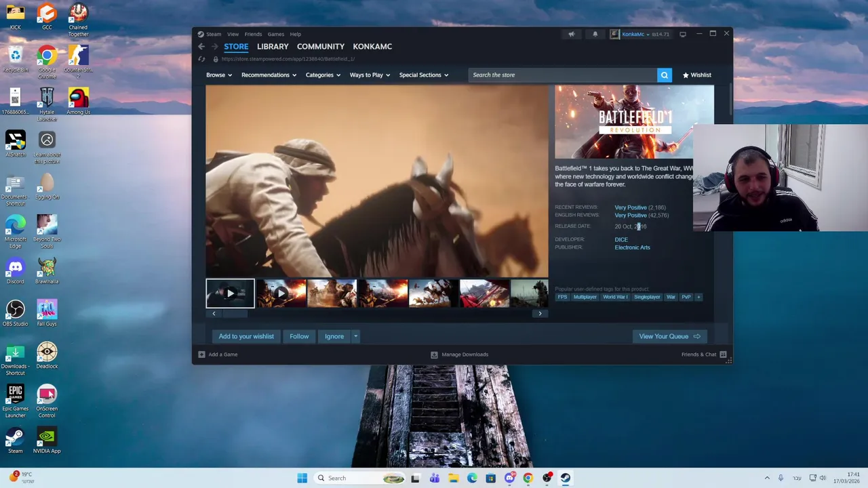Click Steam icon in the taskbar

565,478
